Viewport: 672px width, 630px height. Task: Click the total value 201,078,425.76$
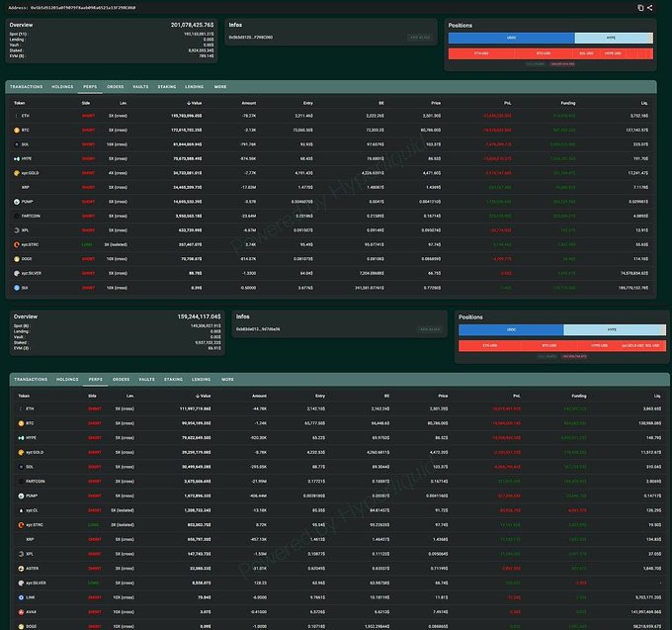(x=192, y=25)
